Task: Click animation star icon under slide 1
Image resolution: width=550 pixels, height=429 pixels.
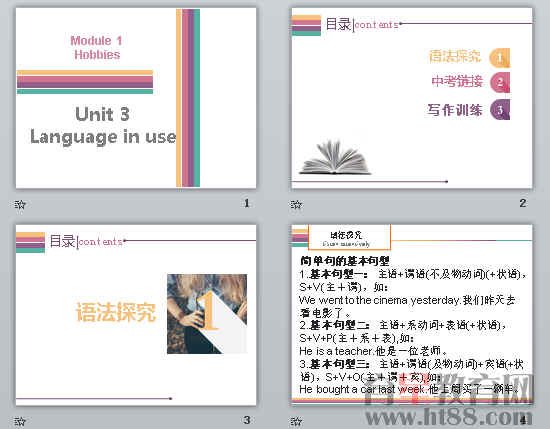Action: (20, 204)
